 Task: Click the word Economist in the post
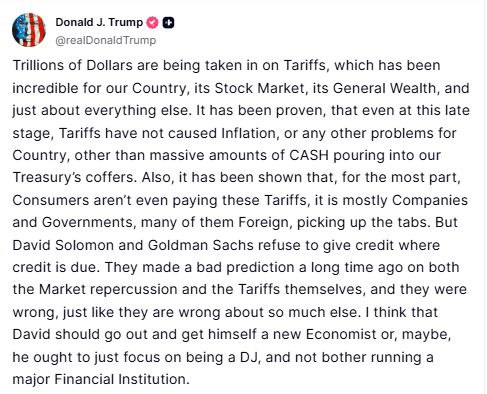[341, 334]
